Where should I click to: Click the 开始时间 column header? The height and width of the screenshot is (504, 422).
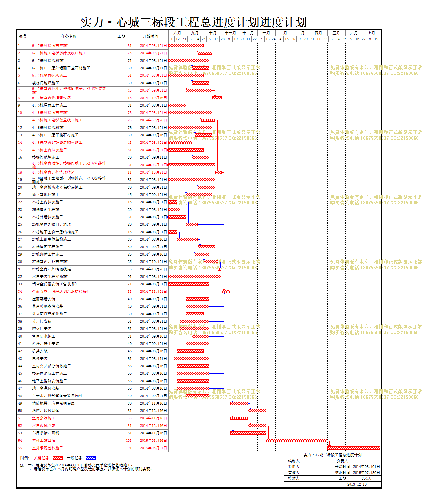(150, 36)
